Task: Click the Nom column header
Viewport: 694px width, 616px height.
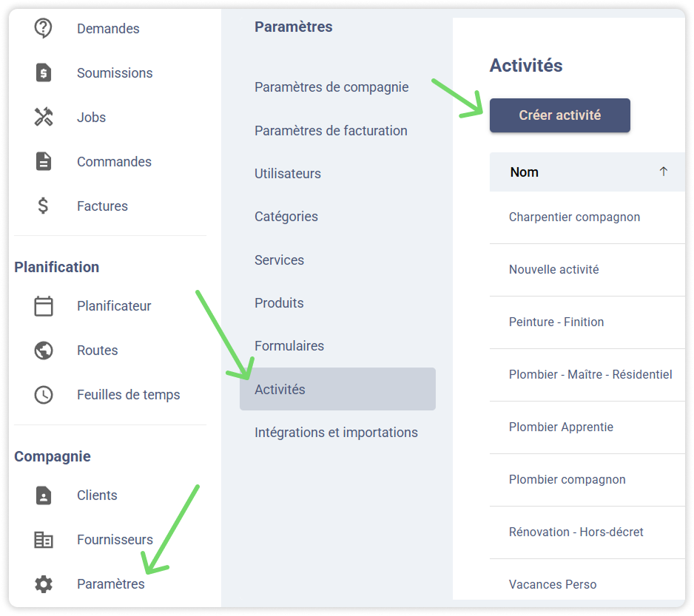Action: (524, 172)
